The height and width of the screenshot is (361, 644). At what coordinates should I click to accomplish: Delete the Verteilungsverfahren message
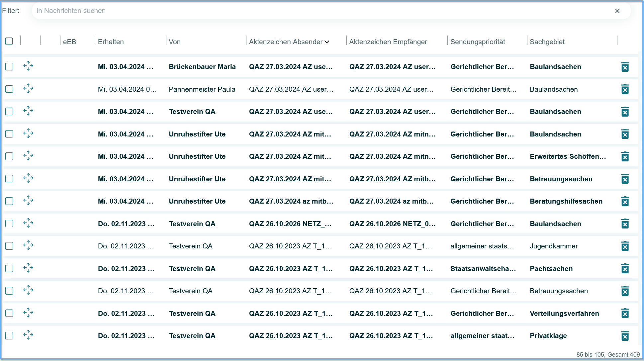point(625,314)
